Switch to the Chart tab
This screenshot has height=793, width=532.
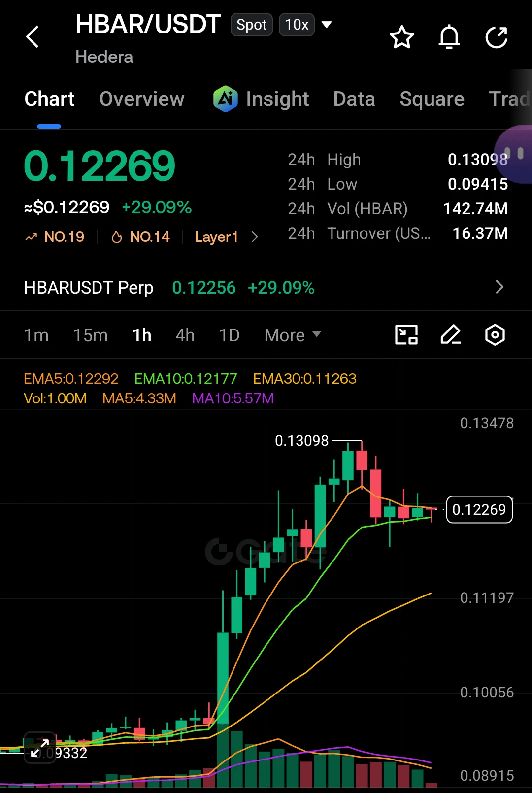[49, 99]
